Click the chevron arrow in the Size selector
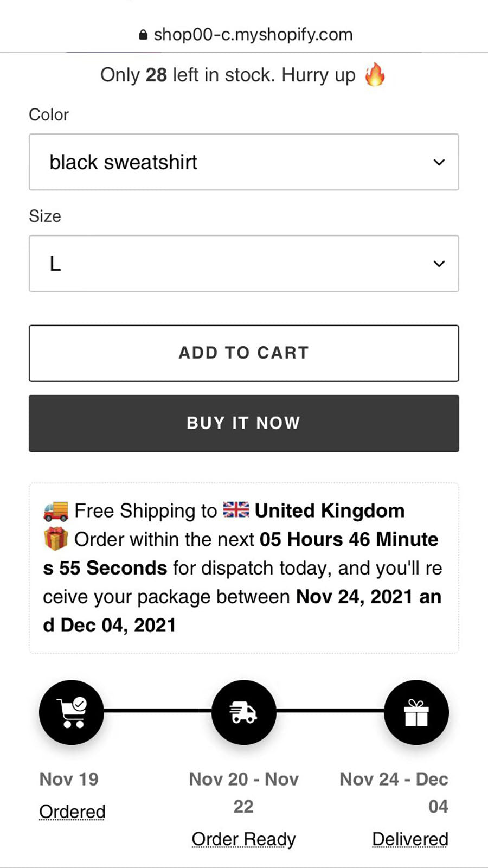The width and height of the screenshot is (488, 868). pyautogui.click(x=439, y=264)
